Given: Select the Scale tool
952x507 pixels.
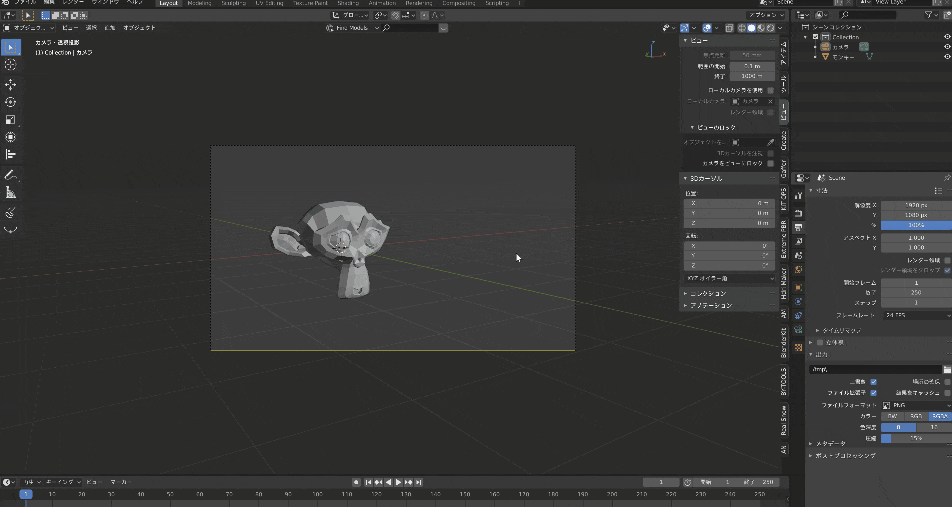Looking at the screenshot, I should pos(11,120).
